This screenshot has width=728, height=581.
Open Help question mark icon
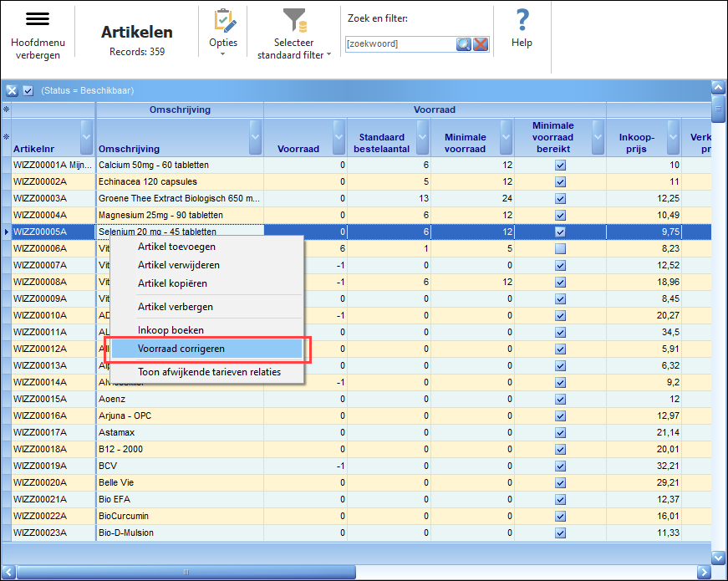click(x=522, y=20)
